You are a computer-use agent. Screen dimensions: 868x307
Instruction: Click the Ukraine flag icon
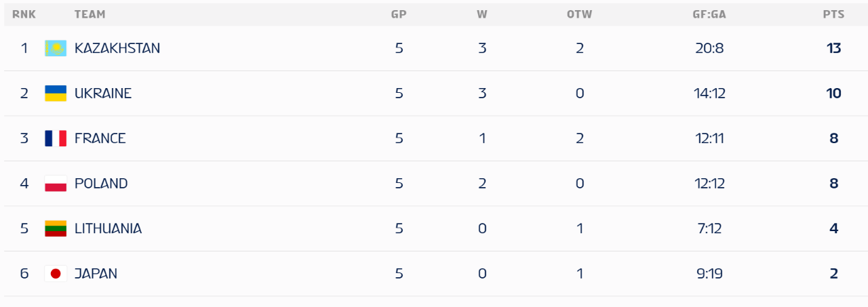[x=56, y=94]
